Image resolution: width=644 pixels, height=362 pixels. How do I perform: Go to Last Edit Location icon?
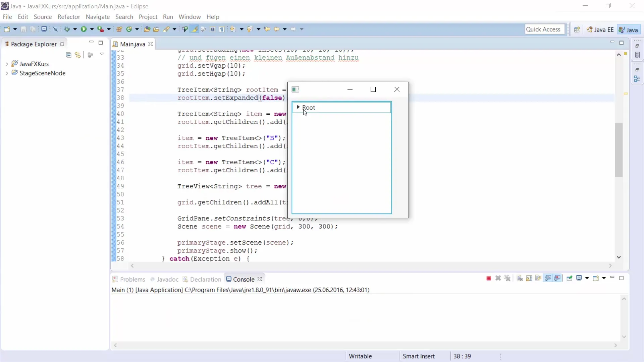coord(267,29)
